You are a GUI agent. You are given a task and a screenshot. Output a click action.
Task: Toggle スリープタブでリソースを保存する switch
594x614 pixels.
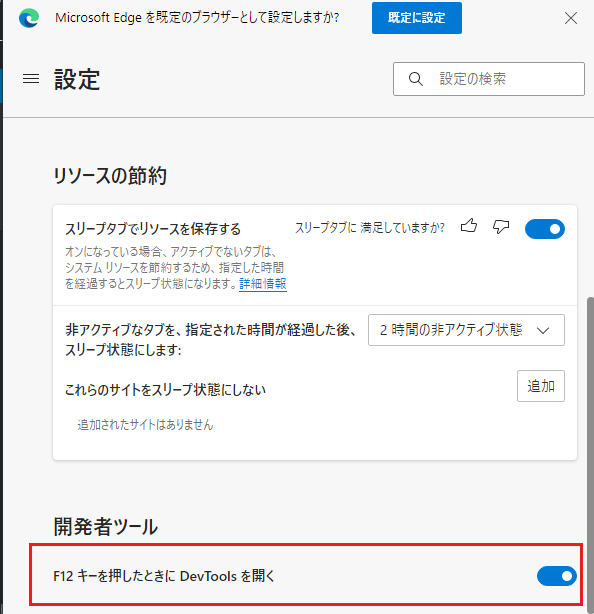545,229
